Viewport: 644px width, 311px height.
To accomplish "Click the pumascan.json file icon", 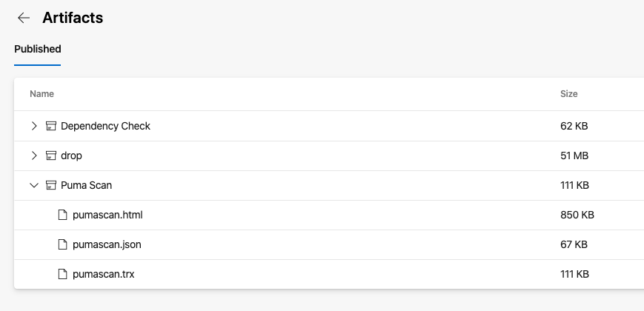I will [x=63, y=244].
